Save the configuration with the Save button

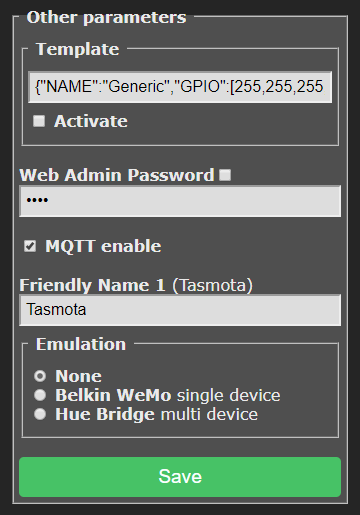click(180, 477)
